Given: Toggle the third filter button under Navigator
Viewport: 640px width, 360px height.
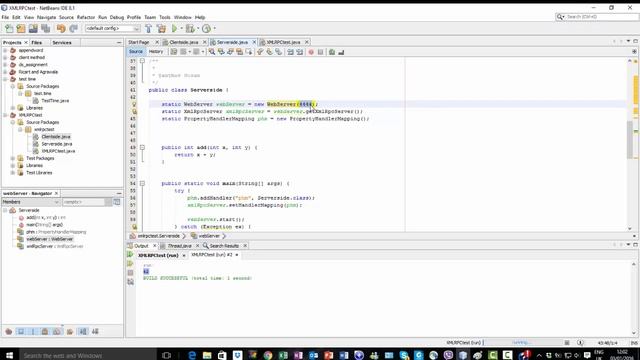Looking at the screenshot, I should (x=33, y=331).
